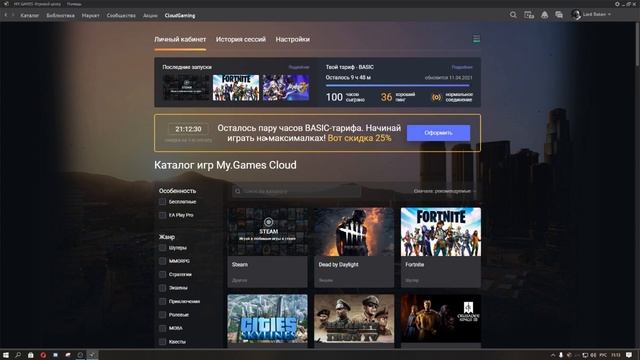Screen dimensions: 640x360
Task: Open Fortnite thumbnail in recent launches
Action: pos(236,87)
